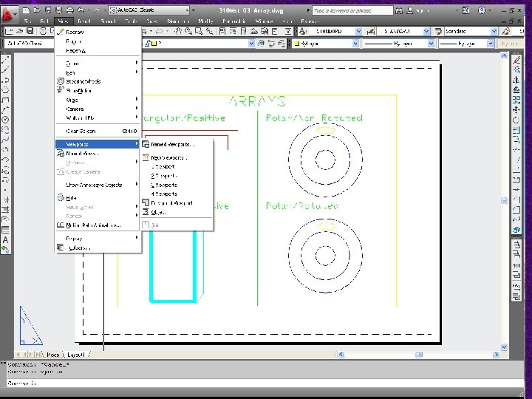Select SteeringWheels from the View menu
Viewport: 532px width, 399px height.
(x=83, y=81)
